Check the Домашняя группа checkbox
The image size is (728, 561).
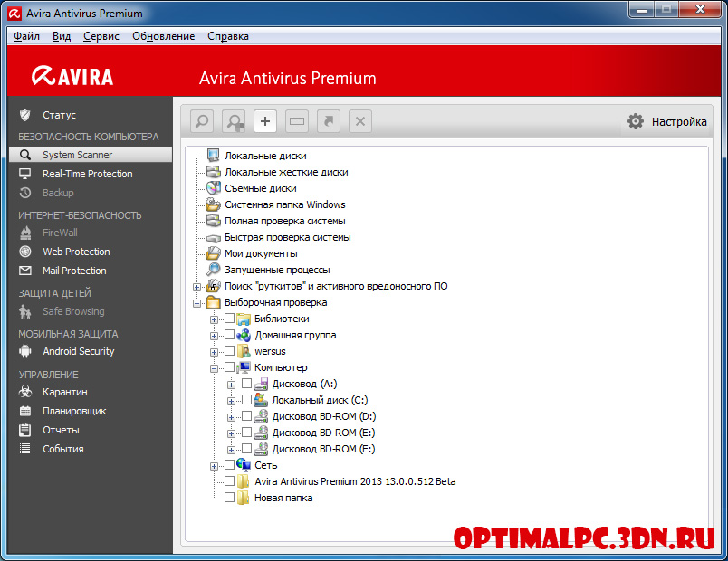[229, 334]
